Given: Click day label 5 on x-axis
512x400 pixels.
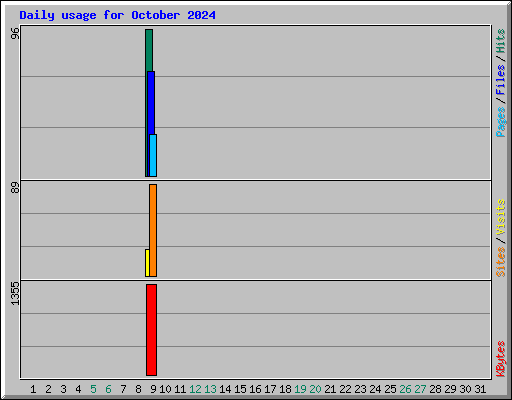Looking at the screenshot, I should tap(93, 389).
